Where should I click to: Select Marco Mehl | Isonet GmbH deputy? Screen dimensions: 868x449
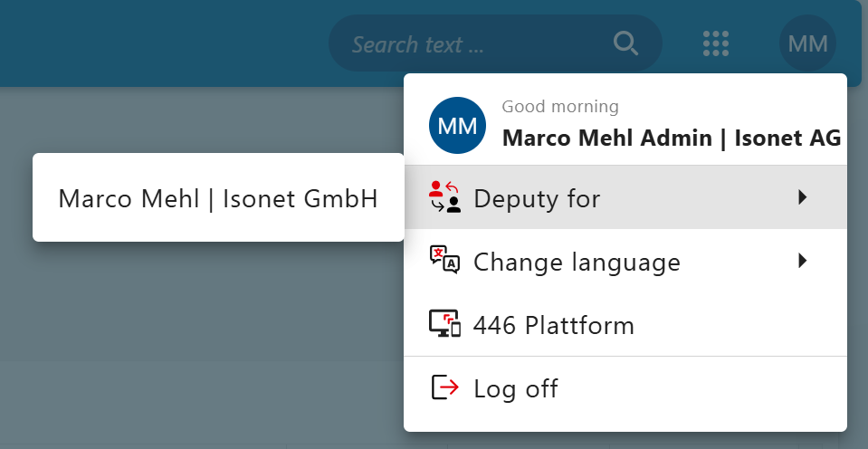tap(218, 197)
